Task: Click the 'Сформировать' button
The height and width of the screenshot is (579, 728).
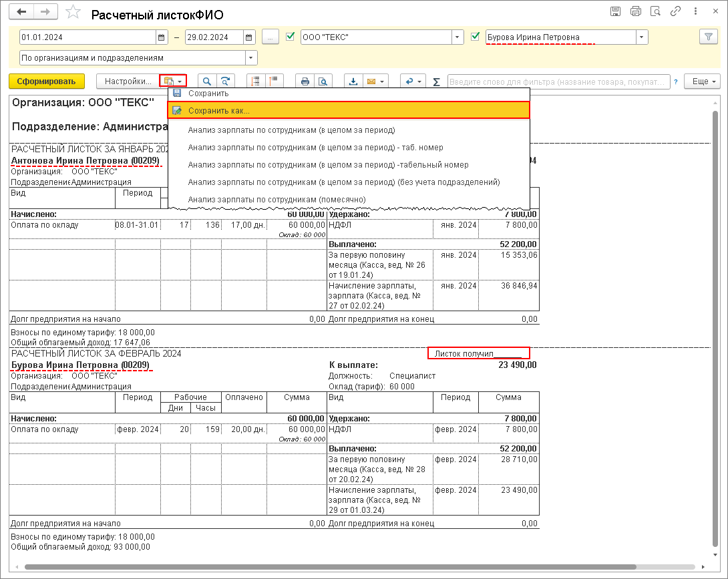Action: click(x=47, y=81)
